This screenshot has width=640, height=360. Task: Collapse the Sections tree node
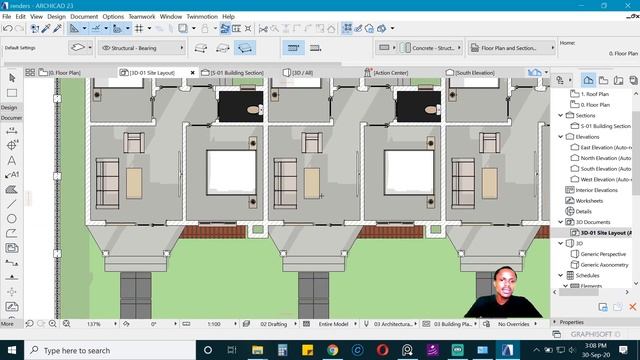click(x=561, y=116)
